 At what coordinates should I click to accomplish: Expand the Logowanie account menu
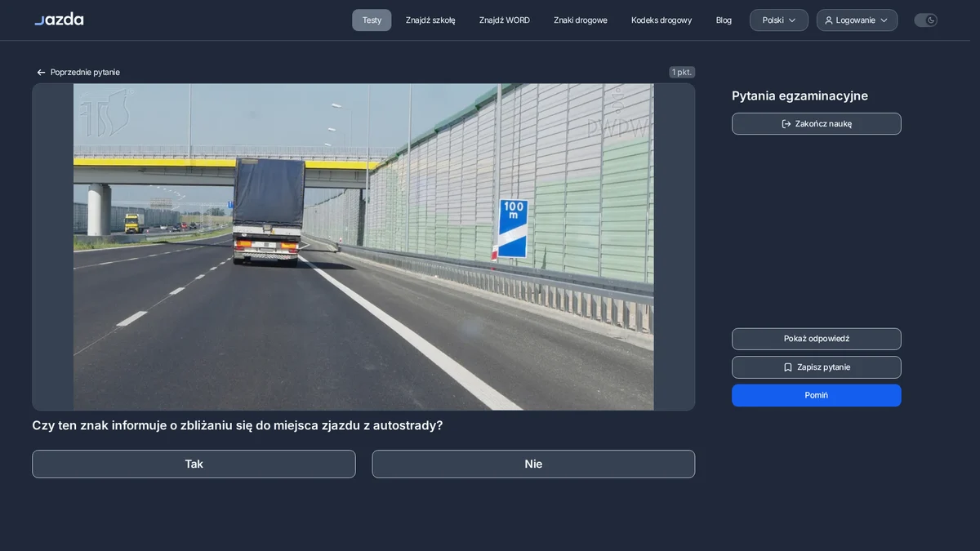tap(857, 20)
